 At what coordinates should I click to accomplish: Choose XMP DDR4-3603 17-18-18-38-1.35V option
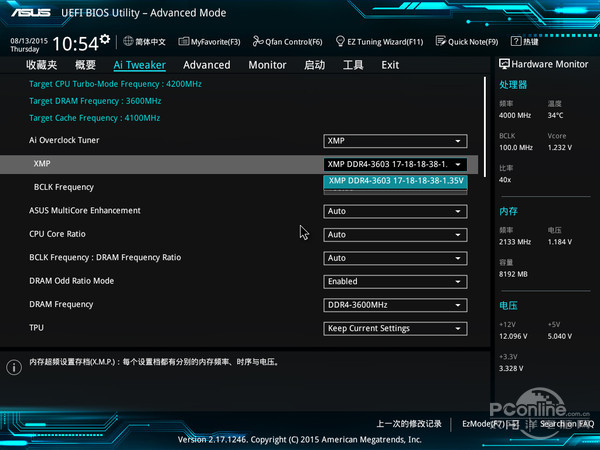(395, 181)
